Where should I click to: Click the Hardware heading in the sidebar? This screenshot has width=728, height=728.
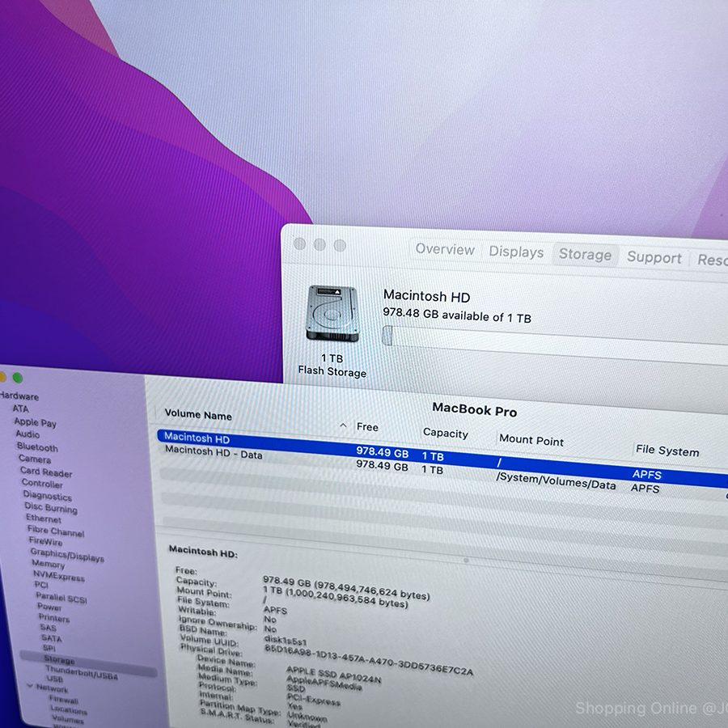click(19, 396)
